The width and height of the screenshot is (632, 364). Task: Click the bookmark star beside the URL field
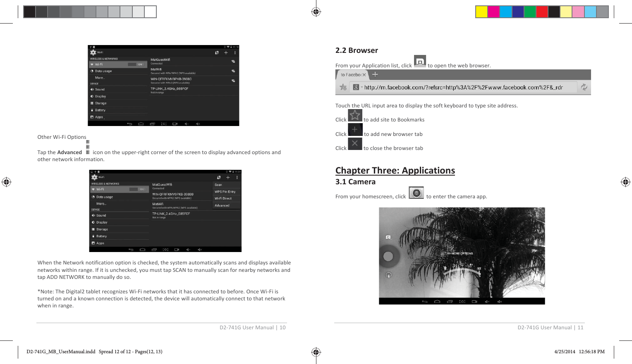point(343,87)
